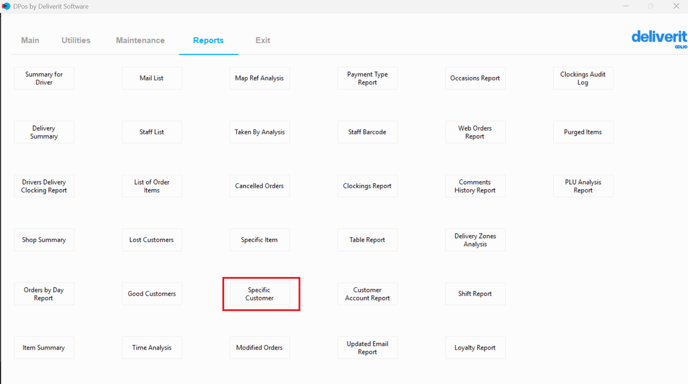Click the Exit tab

[x=263, y=40]
